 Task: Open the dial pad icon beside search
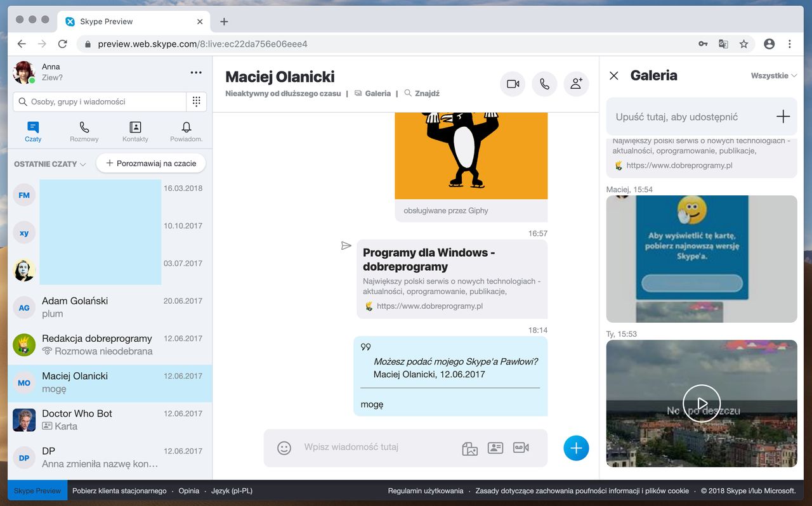(x=195, y=101)
